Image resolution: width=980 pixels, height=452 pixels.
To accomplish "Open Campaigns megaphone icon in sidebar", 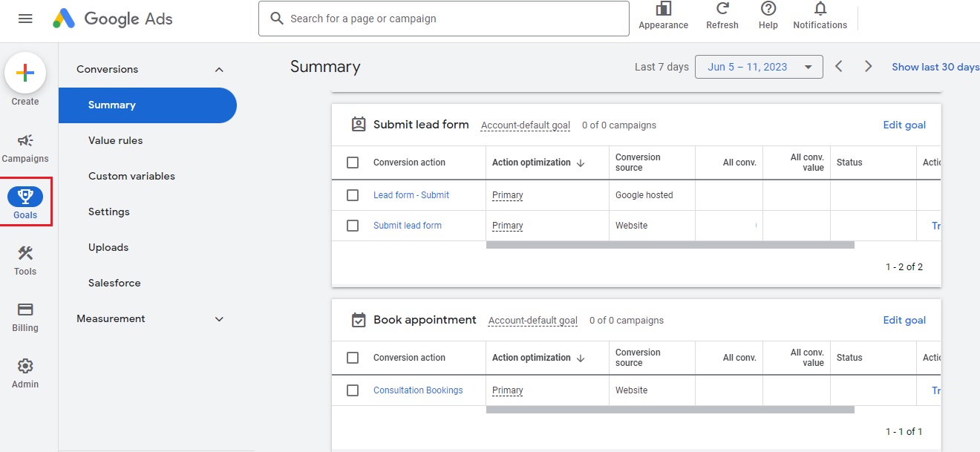I will click(25, 141).
